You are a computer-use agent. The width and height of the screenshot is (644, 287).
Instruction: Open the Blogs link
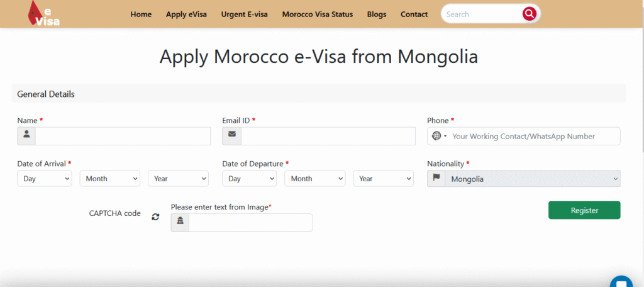(x=377, y=14)
